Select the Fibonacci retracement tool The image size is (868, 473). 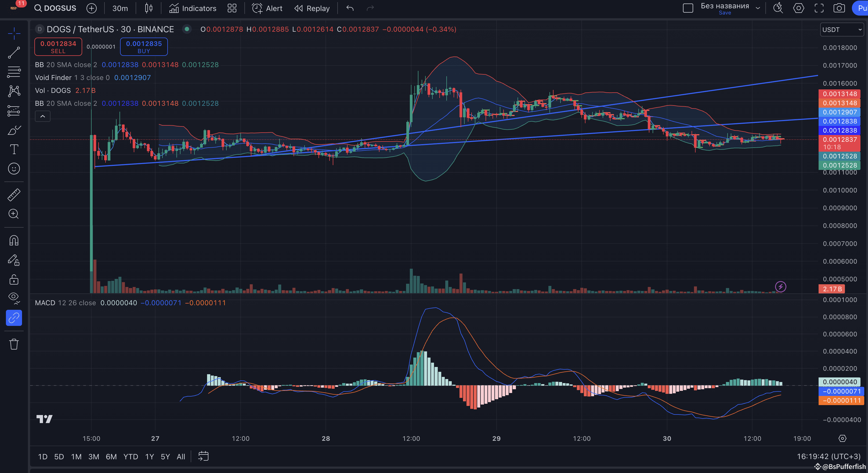click(x=14, y=72)
